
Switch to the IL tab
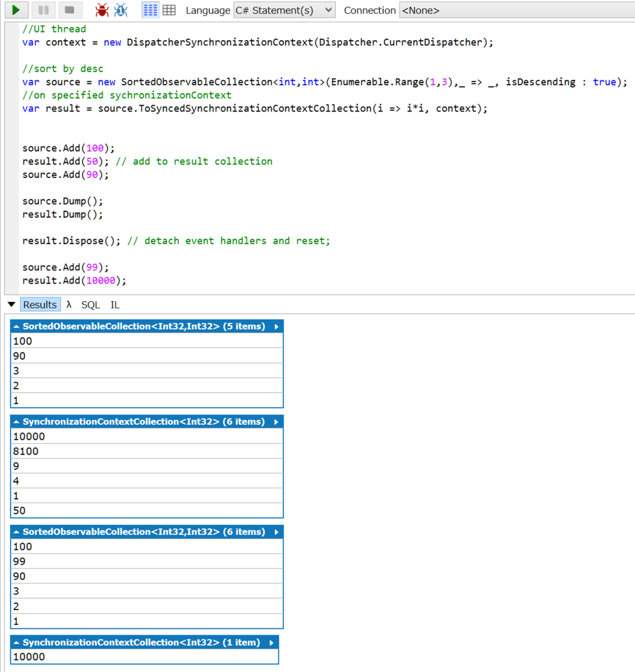click(115, 304)
